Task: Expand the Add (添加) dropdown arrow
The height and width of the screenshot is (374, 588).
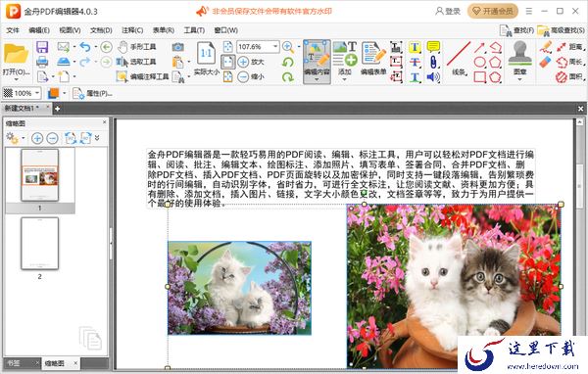Action: tap(344, 79)
